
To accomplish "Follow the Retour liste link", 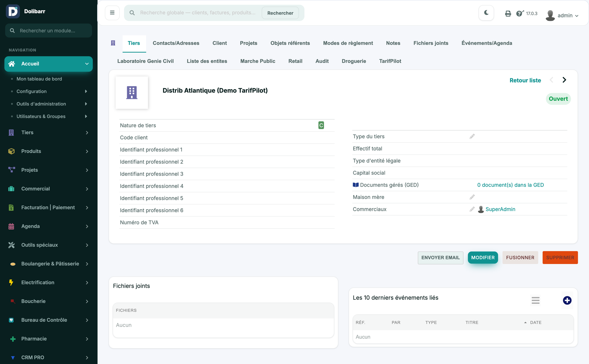I will (x=525, y=80).
